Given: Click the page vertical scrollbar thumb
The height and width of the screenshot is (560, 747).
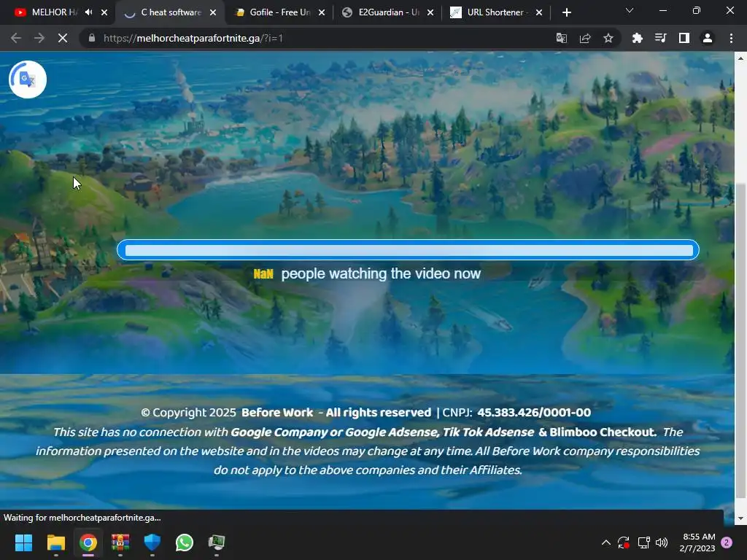Looking at the screenshot, I should (x=741, y=342).
